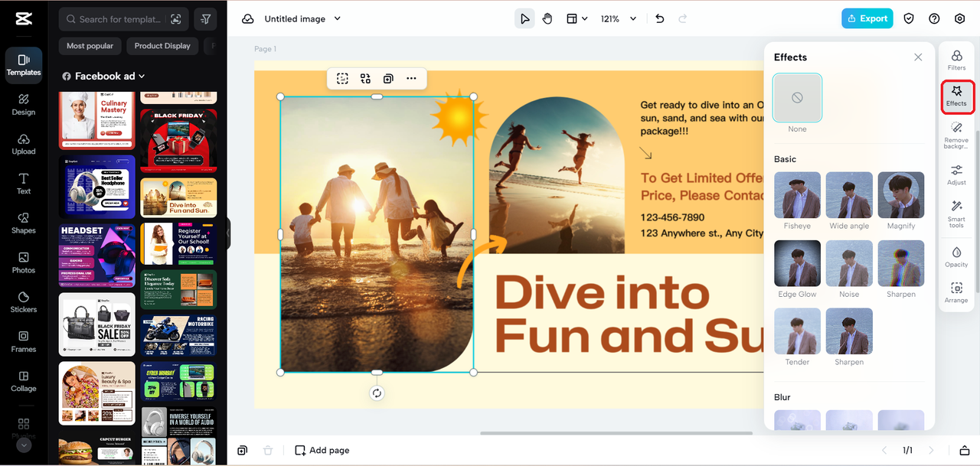980x466 pixels.
Task: Select the Product Display tab
Action: pyautogui.click(x=162, y=46)
